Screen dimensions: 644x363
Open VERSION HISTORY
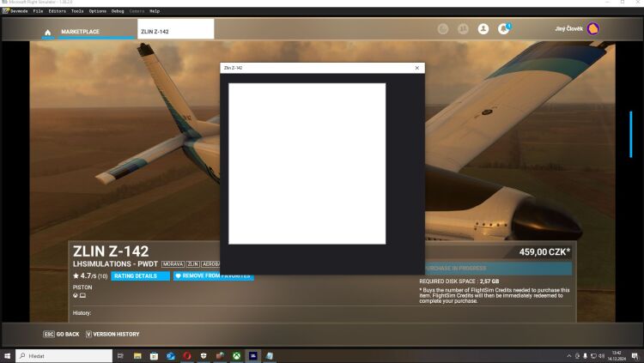(x=112, y=335)
